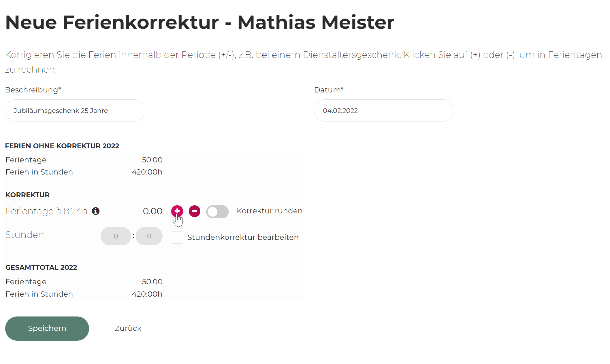Focus the Beschreibung field with Jubiläumsgeschenk text
610x364 pixels.
(75, 111)
